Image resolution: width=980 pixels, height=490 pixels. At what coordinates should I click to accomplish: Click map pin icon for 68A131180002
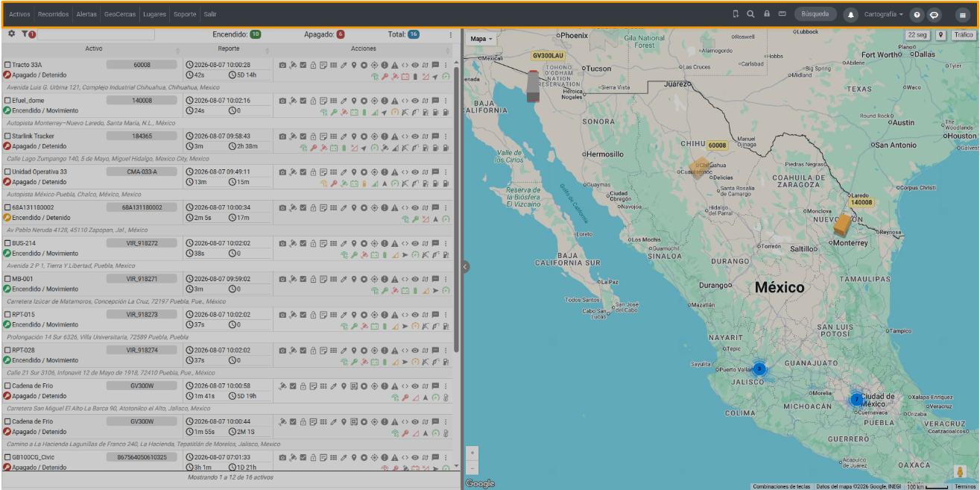[354, 208]
